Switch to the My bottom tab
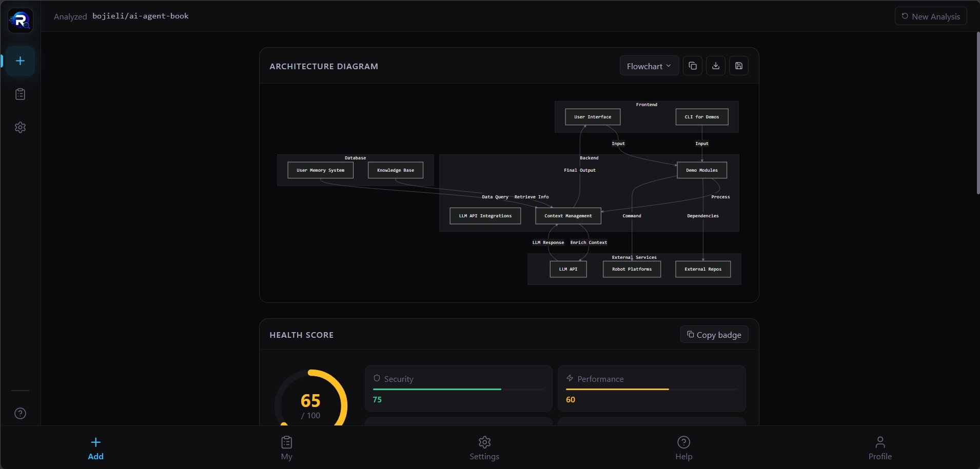980x469 pixels. click(x=287, y=448)
